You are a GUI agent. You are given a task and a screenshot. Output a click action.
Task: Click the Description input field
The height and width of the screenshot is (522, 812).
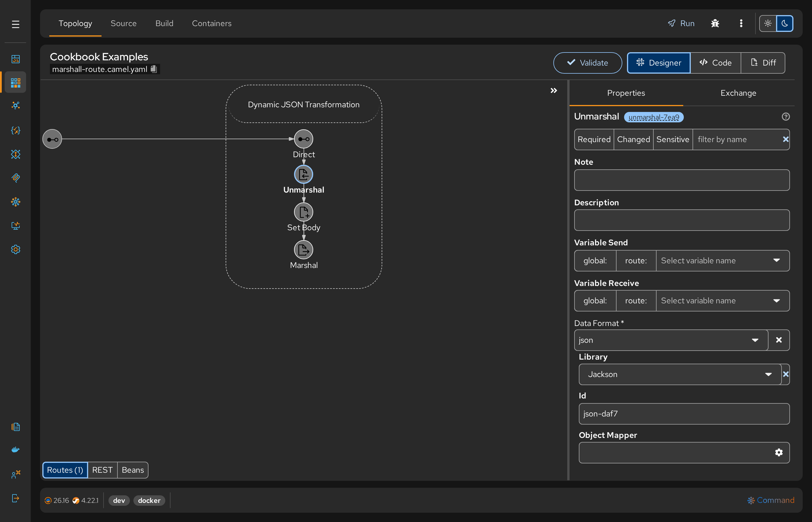tap(682, 220)
